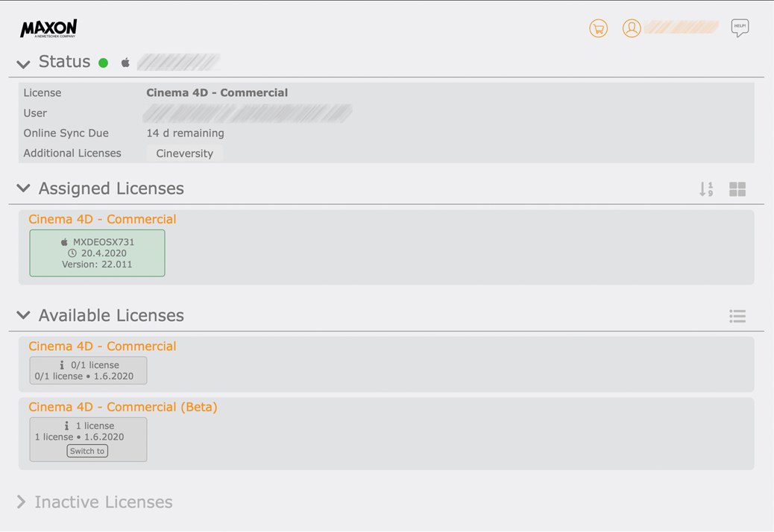Switch Available Licenses to list view

(x=737, y=317)
